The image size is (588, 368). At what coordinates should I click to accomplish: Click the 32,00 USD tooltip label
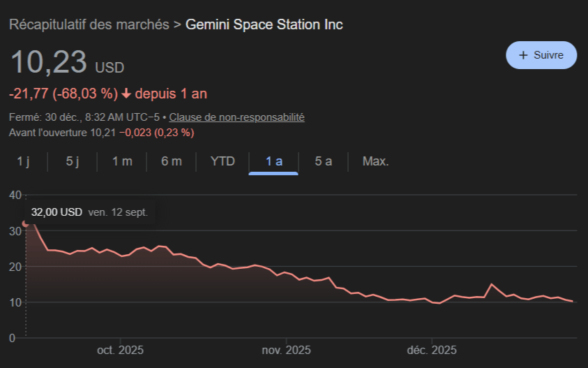(56, 212)
